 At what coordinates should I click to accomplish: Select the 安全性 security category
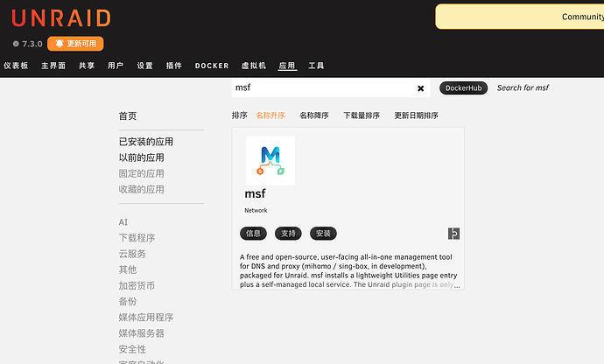[x=132, y=349]
